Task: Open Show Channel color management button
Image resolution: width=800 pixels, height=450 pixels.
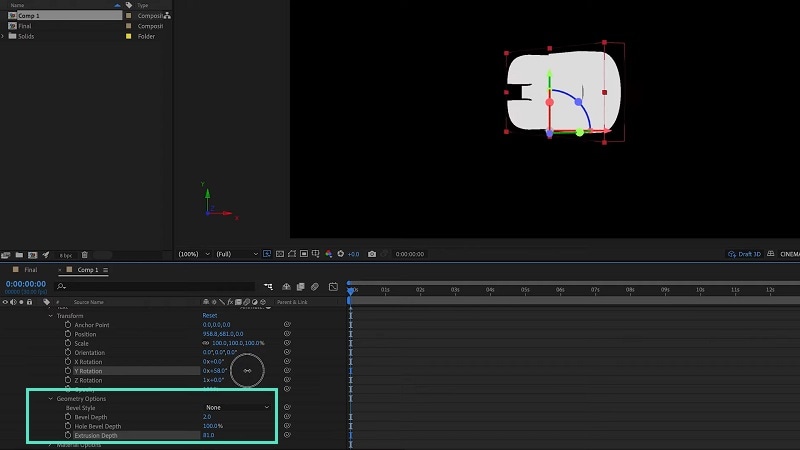Action: click(329, 254)
